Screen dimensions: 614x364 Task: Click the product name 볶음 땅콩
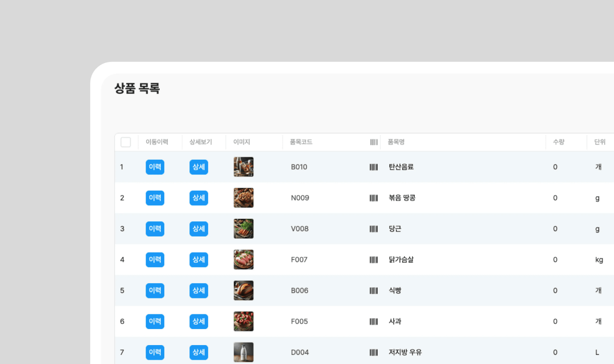[402, 198]
